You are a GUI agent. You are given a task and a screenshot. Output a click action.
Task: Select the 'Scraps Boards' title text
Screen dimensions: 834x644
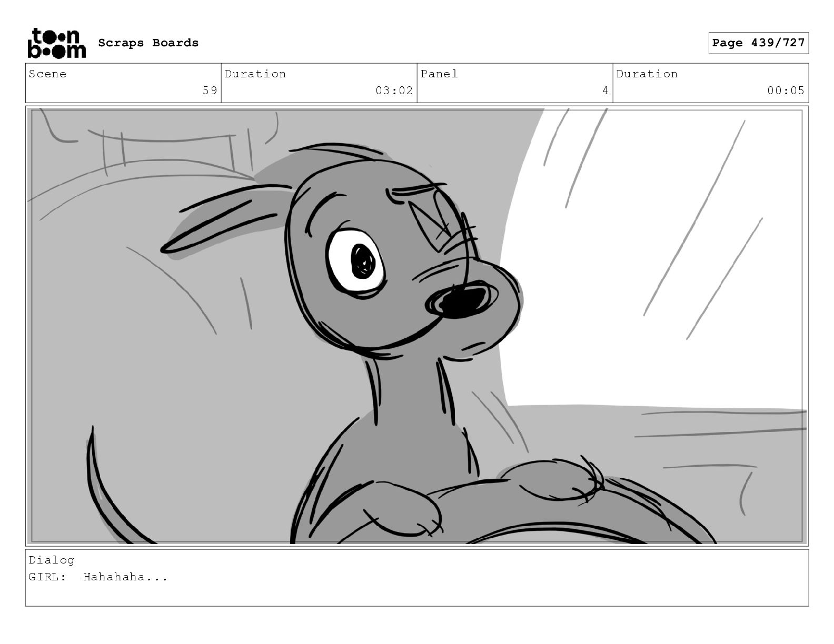[148, 43]
